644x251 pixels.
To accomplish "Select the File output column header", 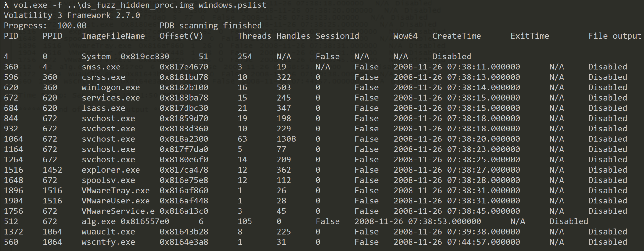I will [x=615, y=36].
